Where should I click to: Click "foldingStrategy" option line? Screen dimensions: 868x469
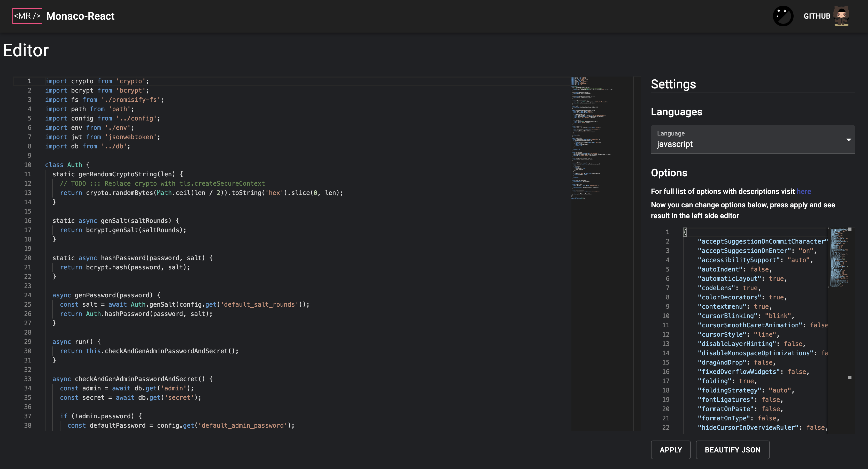coord(746,390)
